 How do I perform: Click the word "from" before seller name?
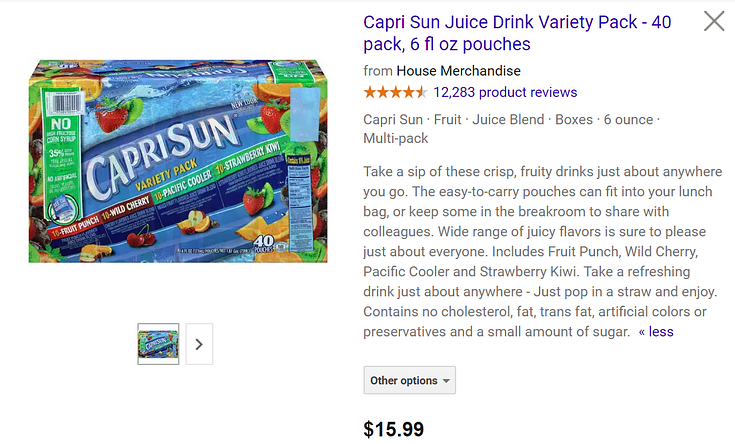[378, 71]
